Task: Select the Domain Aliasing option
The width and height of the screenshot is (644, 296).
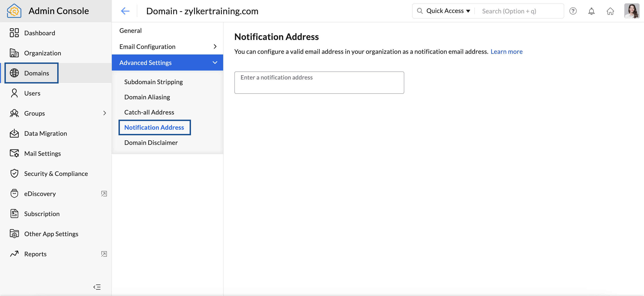Action: (x=147, y=97)
